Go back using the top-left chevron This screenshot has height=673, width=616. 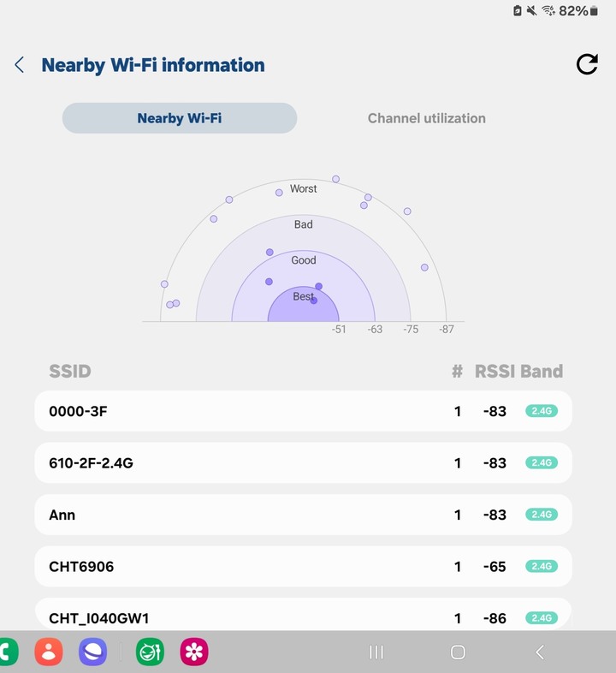[x=20, y=65]
